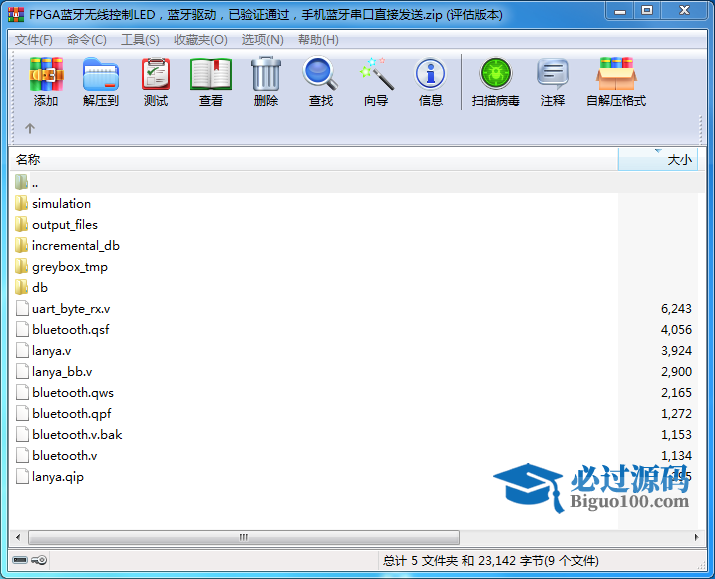Select the bluetooth.qpf file name
715x579 pixels.
coord(72,414)
